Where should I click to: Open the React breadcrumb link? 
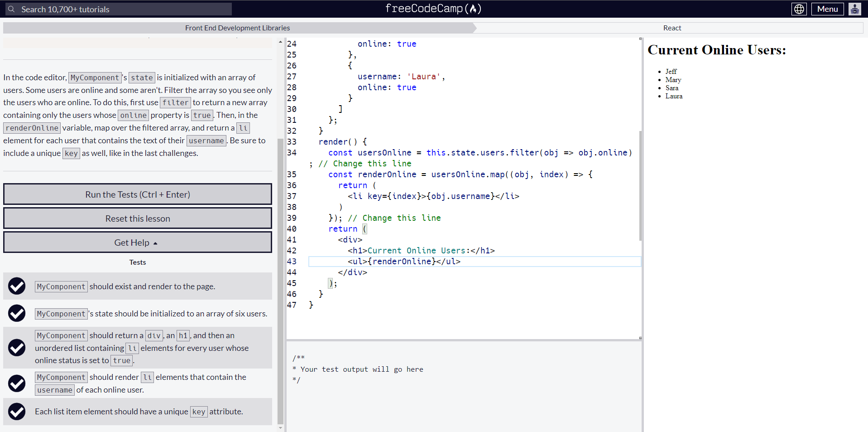tap(672, 28)
